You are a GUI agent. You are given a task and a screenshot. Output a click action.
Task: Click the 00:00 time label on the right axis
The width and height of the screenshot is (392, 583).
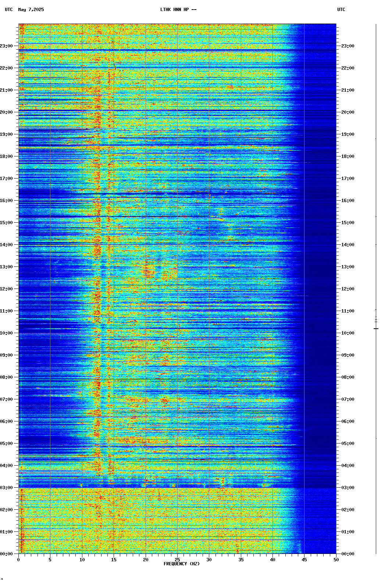click(x=348, y=554)
